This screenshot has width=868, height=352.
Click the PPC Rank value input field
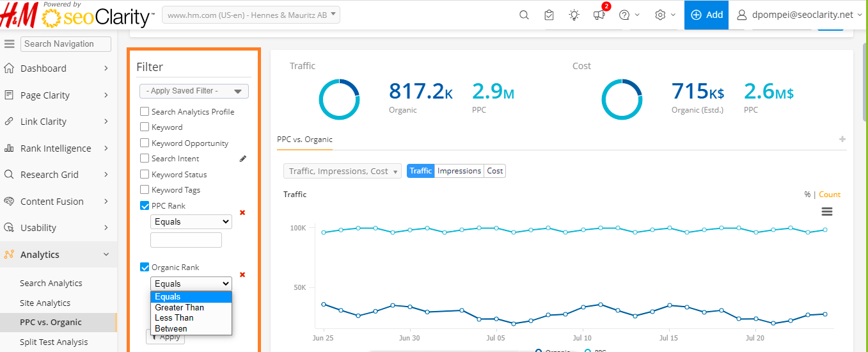tap(186, 240)
